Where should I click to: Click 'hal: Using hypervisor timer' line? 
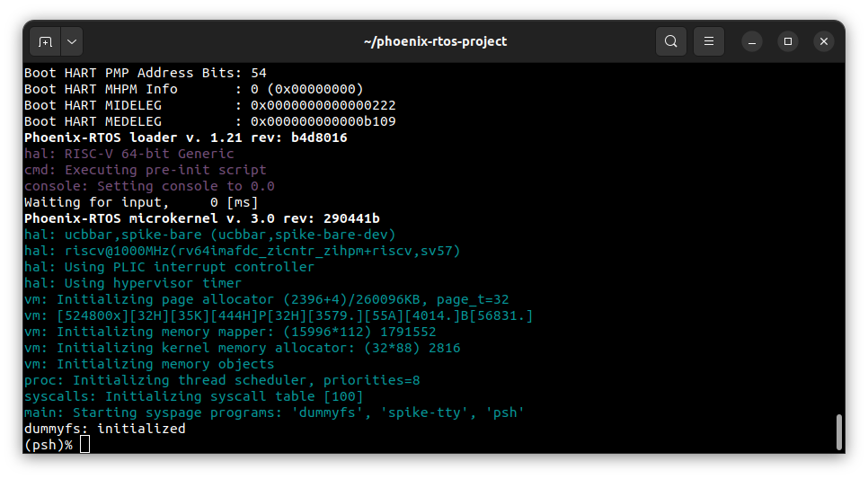(133, 283)
